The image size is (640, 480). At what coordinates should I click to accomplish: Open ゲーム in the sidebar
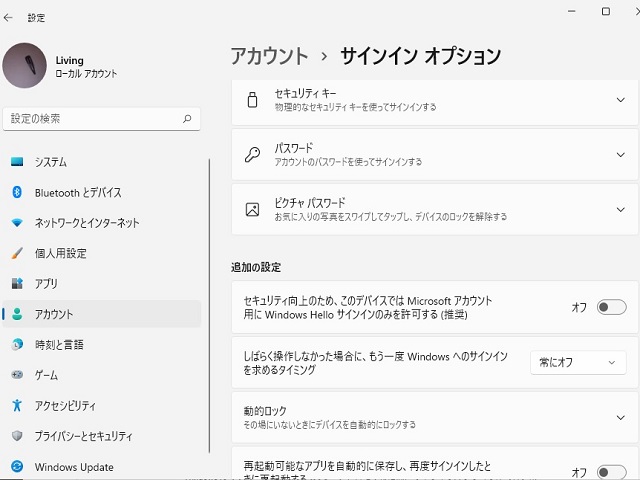102,375
